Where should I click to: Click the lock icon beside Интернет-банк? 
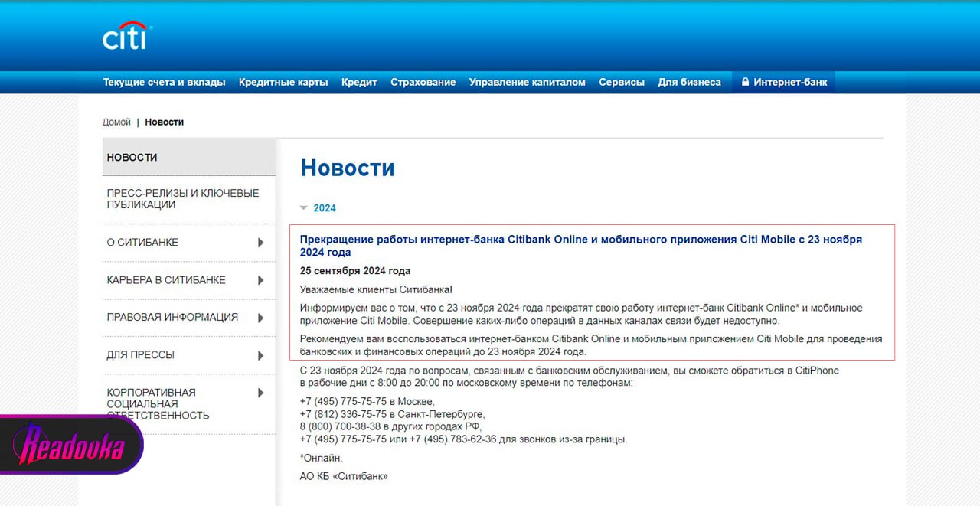(745, 82)
